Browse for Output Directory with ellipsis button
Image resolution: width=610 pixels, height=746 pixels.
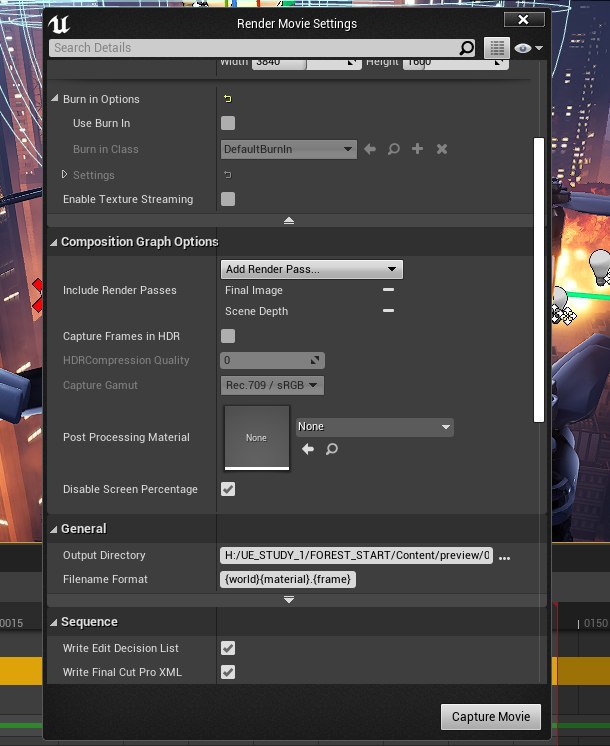(x=504, y=557)
